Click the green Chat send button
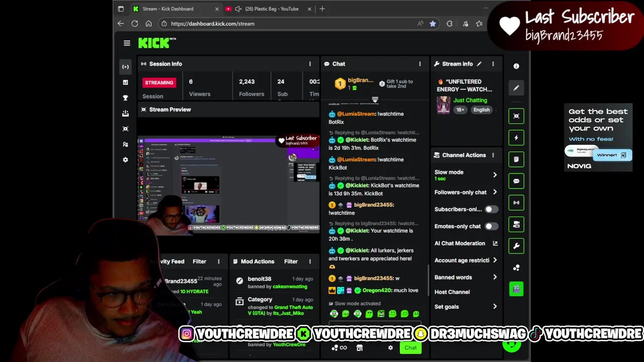The height and width of the screenshot is (362, 644). (411, 347)
